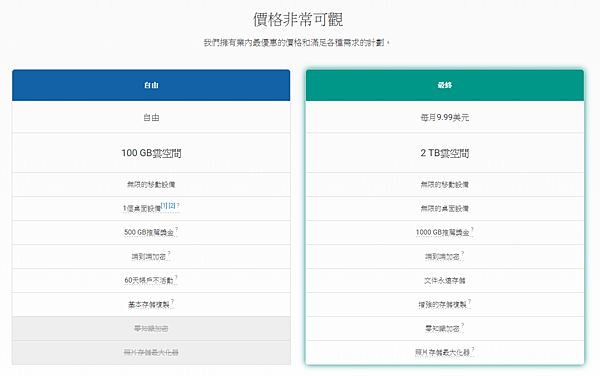Click question mark beside 增強的存儲複製
600x376 pixels.
click(470, 302)
